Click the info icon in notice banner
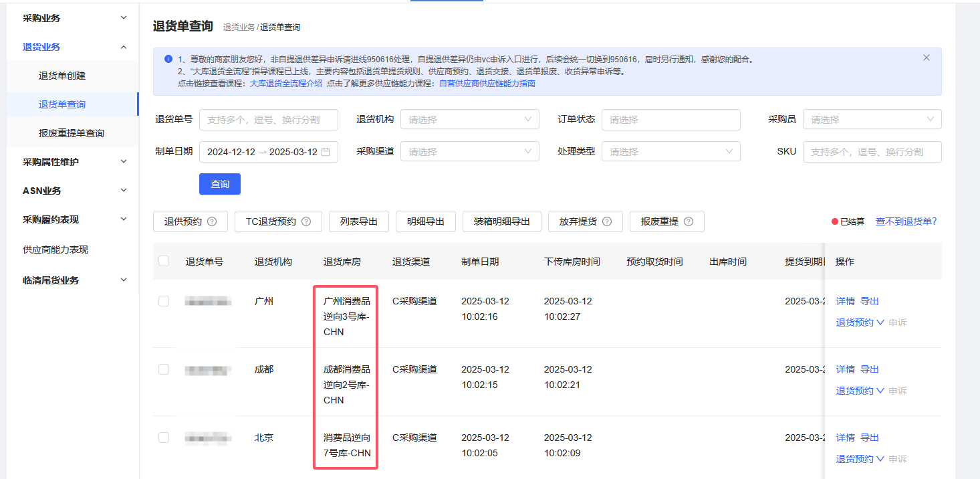This screenshot has height=479, width=980. pyautogui.click(x=168, y=59)
